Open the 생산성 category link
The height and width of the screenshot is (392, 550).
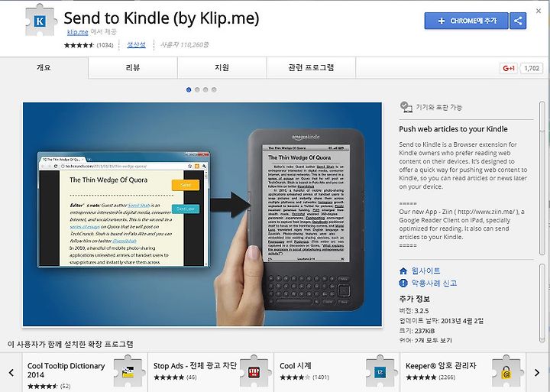tap(136, 44)
